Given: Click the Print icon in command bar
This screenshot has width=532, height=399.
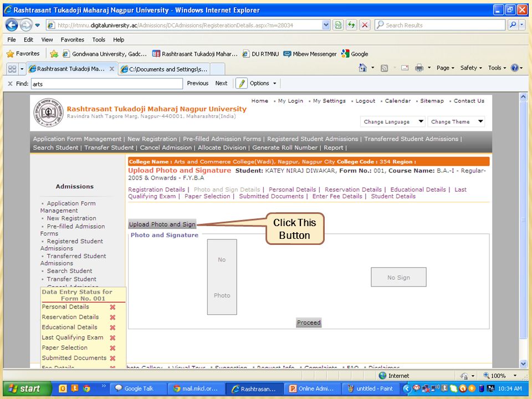Looking at the screenshot, I should coord(420,68).
